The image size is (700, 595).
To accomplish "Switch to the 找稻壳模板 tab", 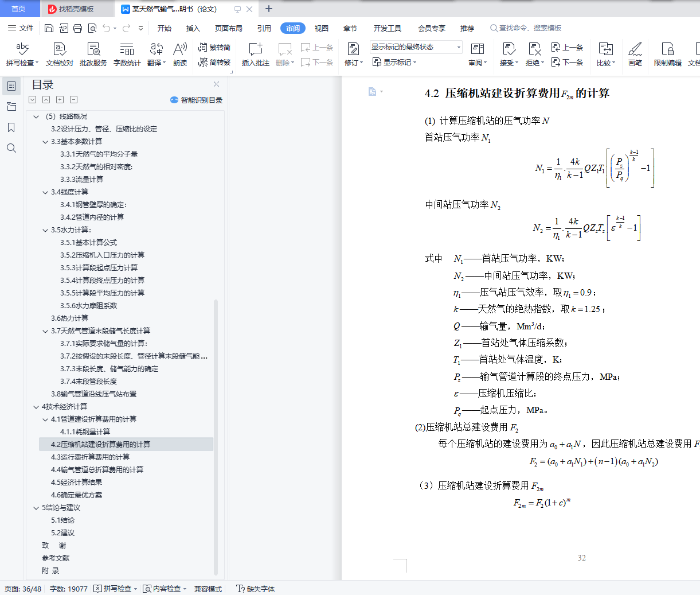I will click(76, 9).
